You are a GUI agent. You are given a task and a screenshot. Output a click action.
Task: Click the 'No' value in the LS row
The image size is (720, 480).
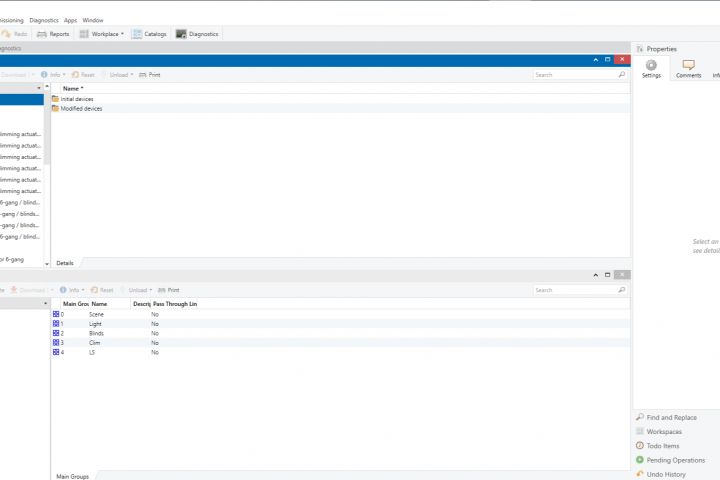point(155,352)
